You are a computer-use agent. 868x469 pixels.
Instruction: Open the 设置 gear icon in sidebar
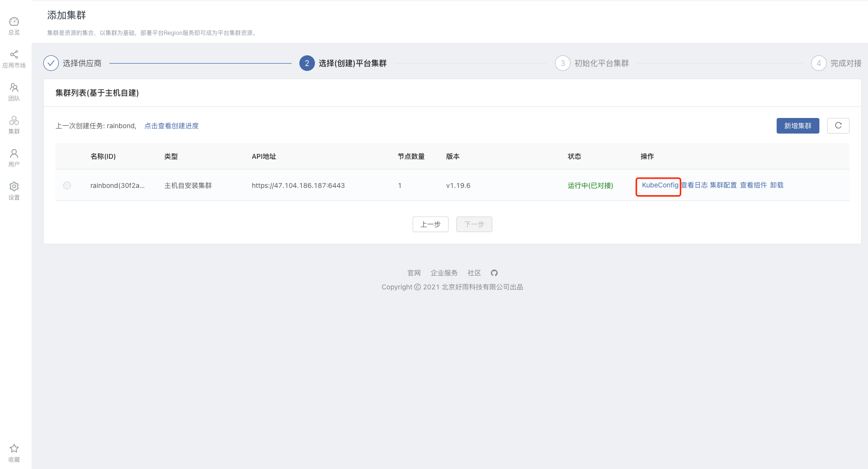coord(14,186)
